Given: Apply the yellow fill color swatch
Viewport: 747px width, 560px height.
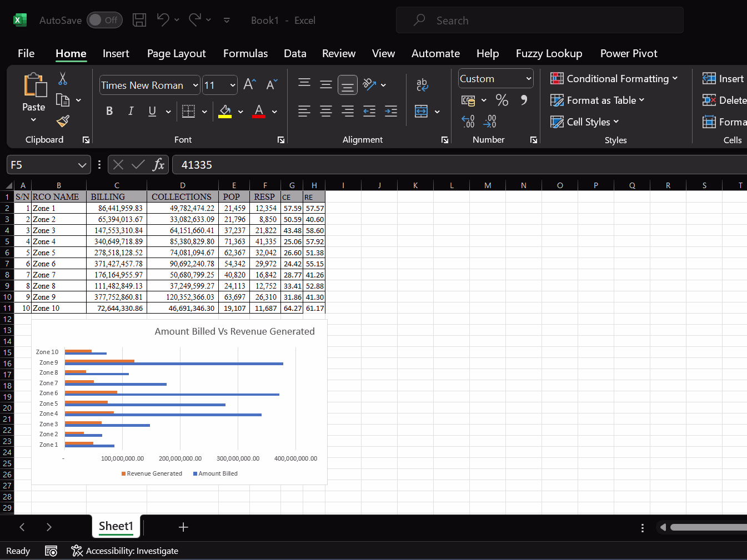Looking at the screenshot, I should (x=225, y=111).
